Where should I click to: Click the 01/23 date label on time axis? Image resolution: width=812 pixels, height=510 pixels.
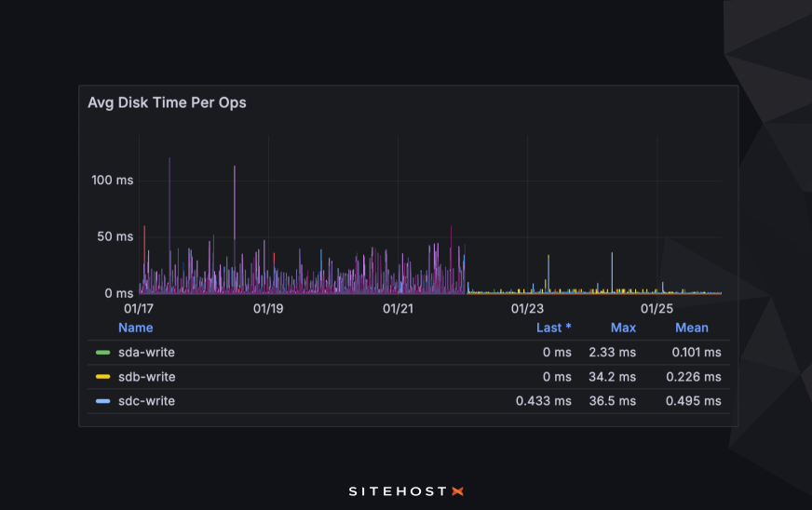click(527, 308)
